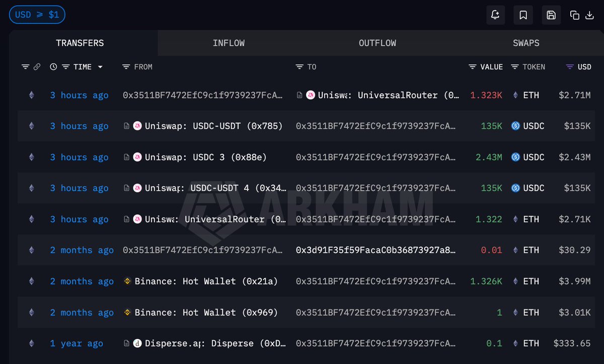Click the download icon
The image size is (604, 364).
coord(589,15)
